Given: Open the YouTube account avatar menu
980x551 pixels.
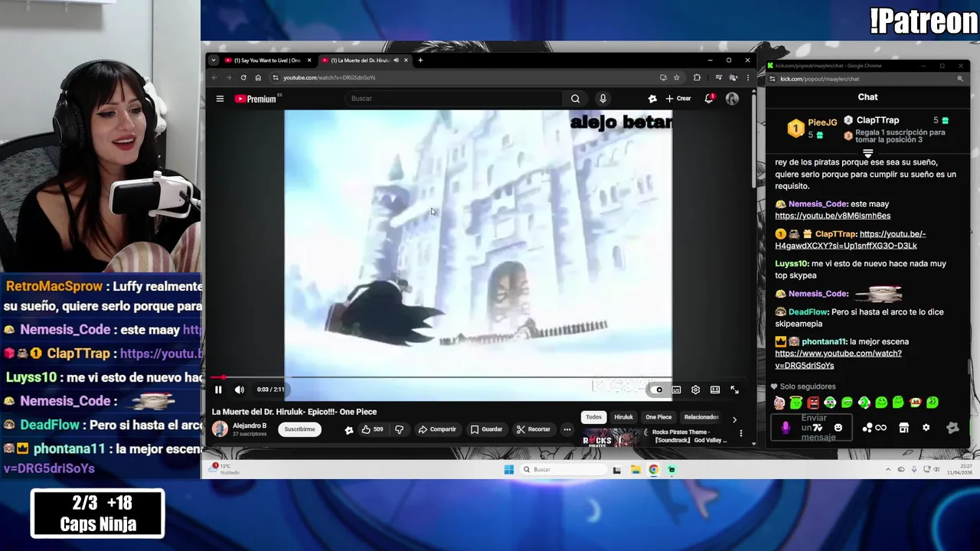Looking at the screenshot, I should (732, 99).
